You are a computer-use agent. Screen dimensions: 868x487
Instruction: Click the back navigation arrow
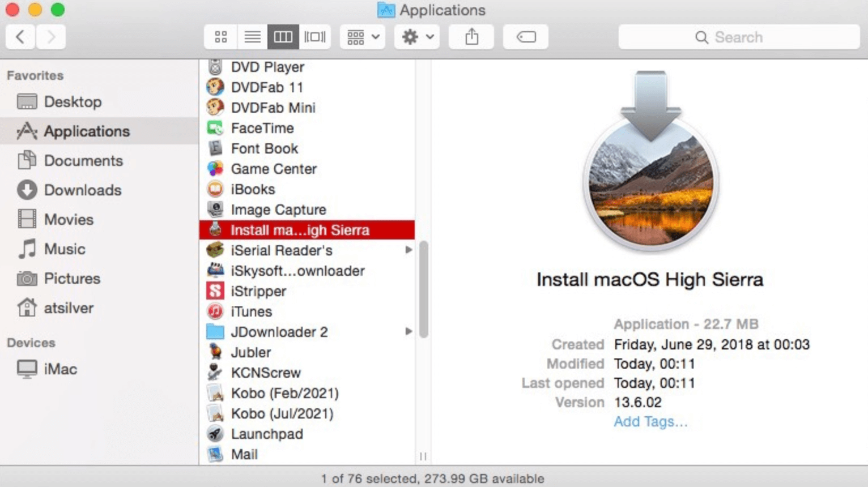coord(20,36)
